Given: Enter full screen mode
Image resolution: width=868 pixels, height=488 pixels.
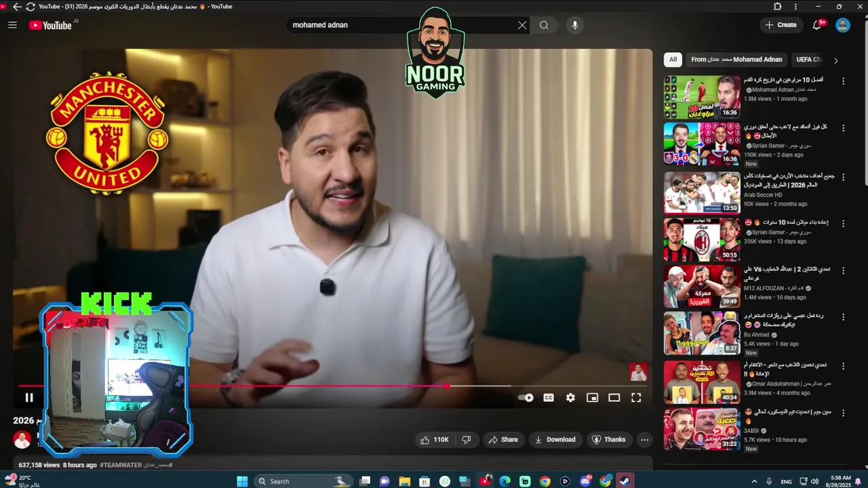Looking at the screenshot, I should (x=636, y=398).
